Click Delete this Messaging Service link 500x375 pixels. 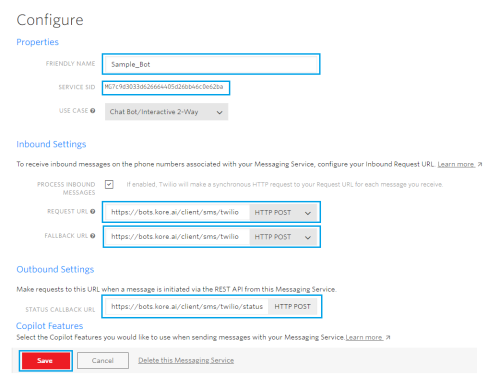click(186, 360)
